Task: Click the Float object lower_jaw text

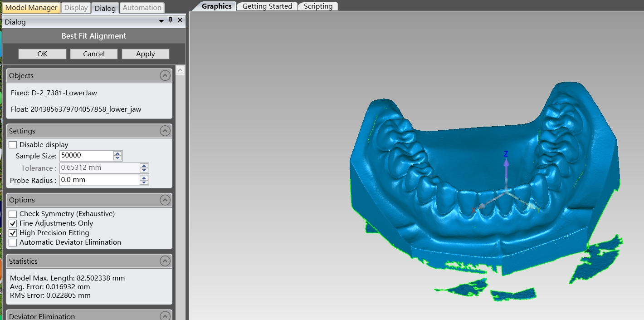Action: [x=76, y=109]
